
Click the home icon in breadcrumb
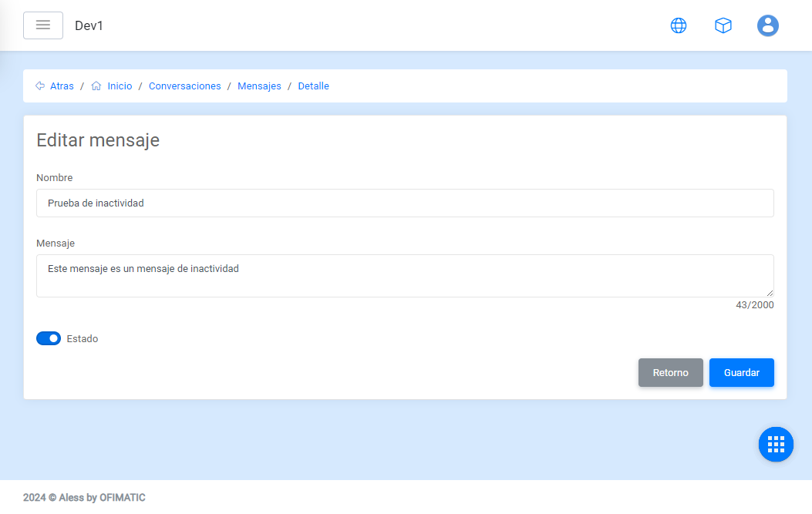click(96, 86)
